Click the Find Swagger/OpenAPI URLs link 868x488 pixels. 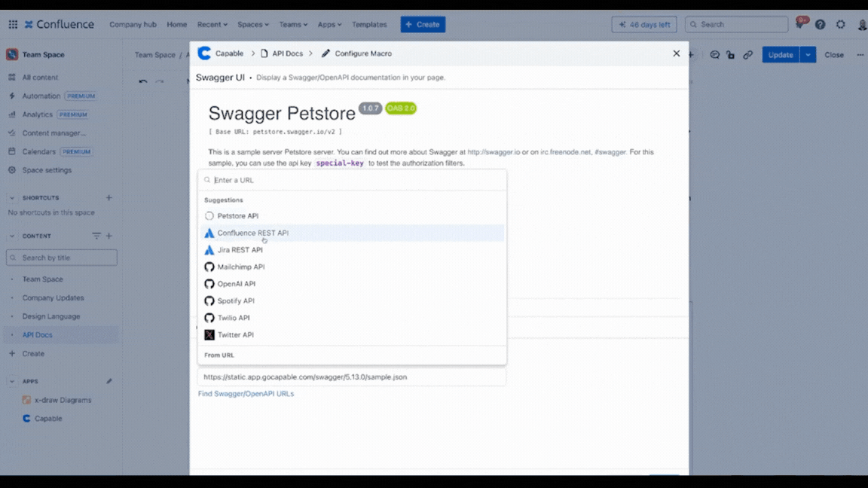(246, 393)
